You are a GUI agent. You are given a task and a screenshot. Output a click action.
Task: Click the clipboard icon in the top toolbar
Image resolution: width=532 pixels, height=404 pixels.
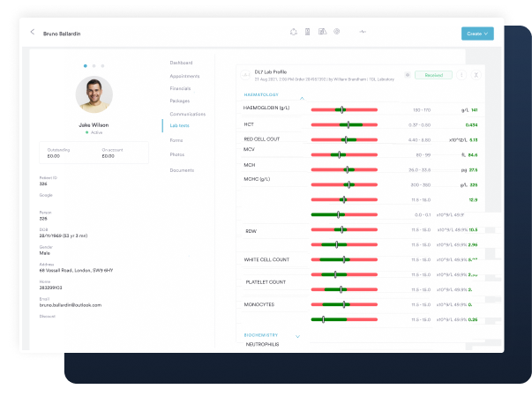click(x=308, y=33)
